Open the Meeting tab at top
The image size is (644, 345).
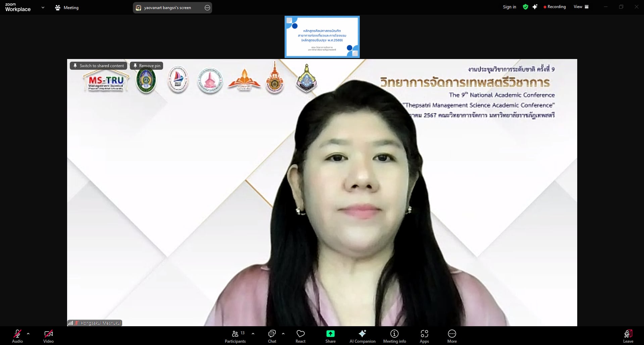coord(67,7)
